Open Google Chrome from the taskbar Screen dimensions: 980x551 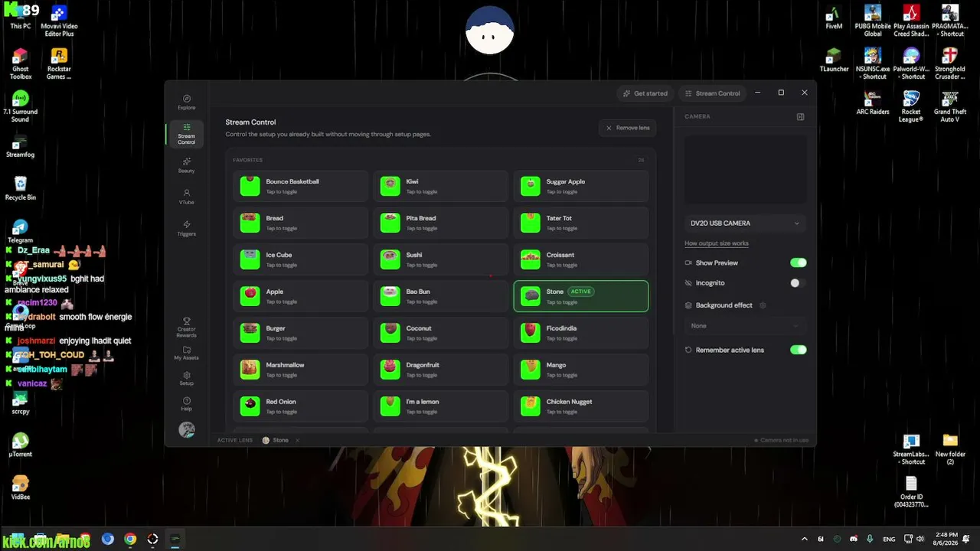pos(130,539)
